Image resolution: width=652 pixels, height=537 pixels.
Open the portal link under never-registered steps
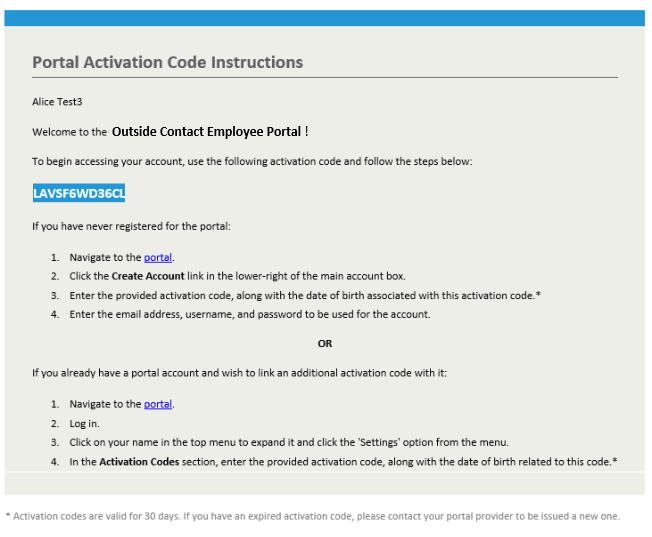pos(158,257)
